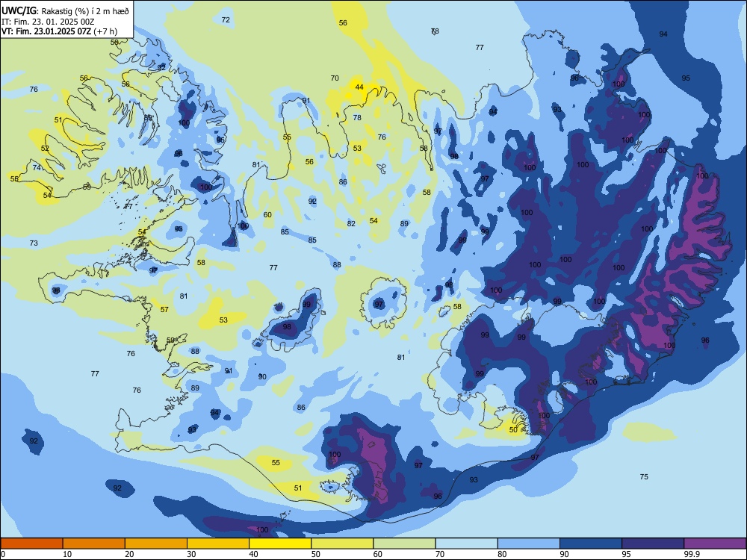The image size is (747, 560).
Task: Click the '0' tick label on the color scale
Action: [x=4, y=554]
